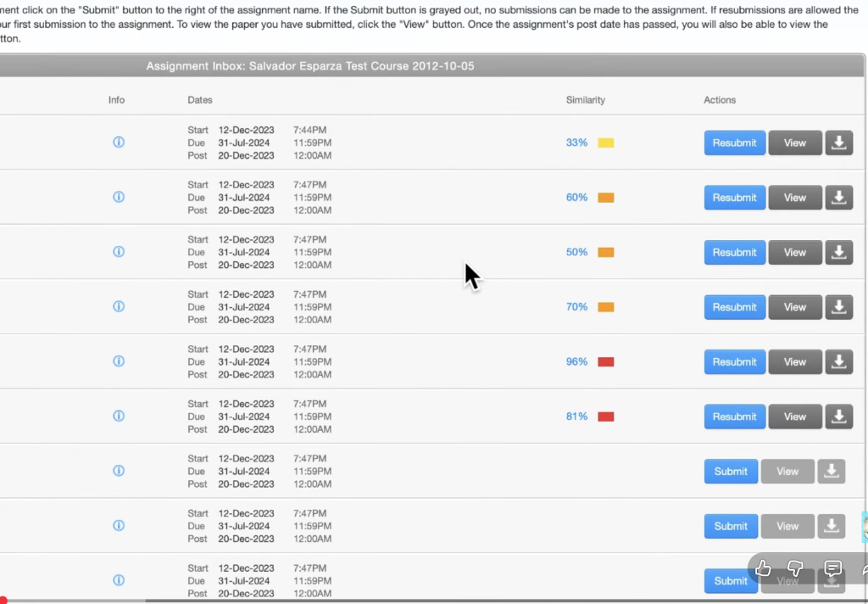
Task: View the paper with 50% similarity
Action: click(795, 253)
